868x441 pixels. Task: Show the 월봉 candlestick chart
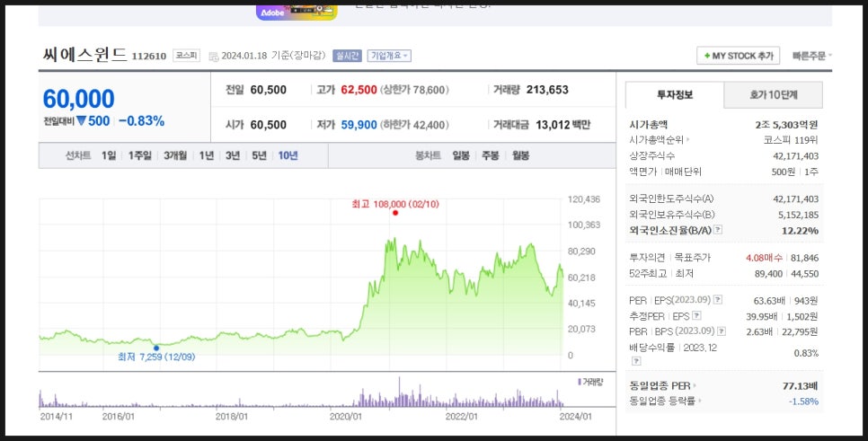coord(520,155)
